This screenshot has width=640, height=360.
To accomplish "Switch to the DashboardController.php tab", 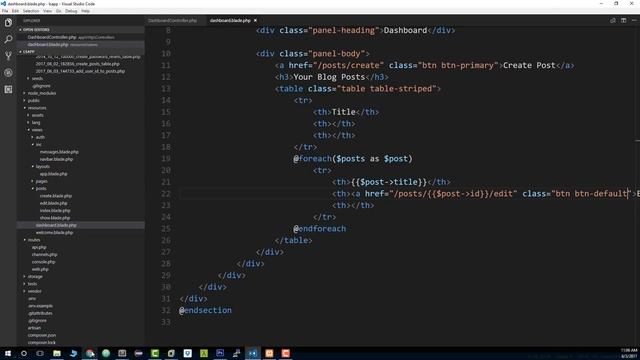I will point(172,20).
